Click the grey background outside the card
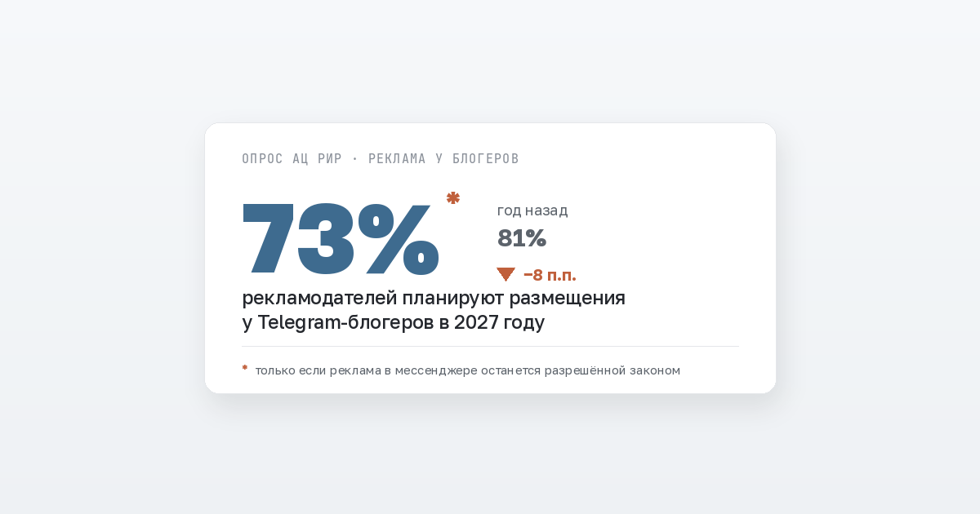This screenshot has width=980, height=514. (x=98, y=261)
